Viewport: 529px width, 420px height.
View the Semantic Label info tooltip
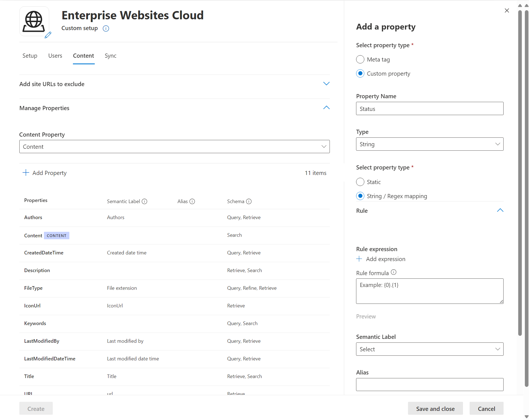(x=145, y=201)
